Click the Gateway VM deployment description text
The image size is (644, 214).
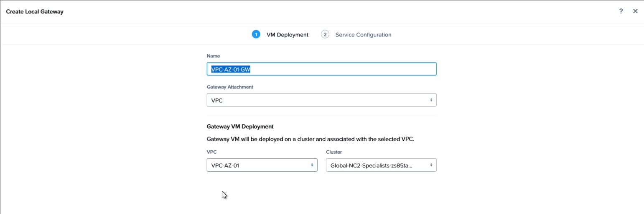tap(310, 139)
